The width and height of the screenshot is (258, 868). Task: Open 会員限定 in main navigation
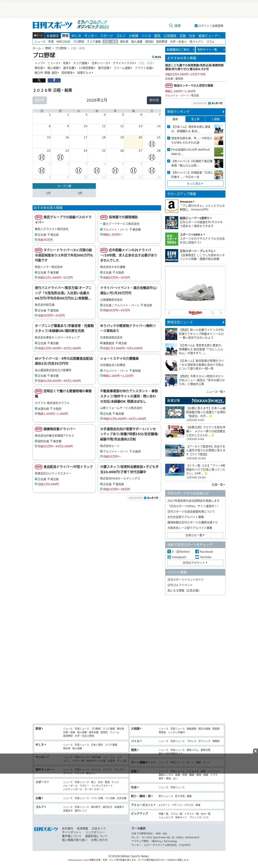[x=53, y=36]
